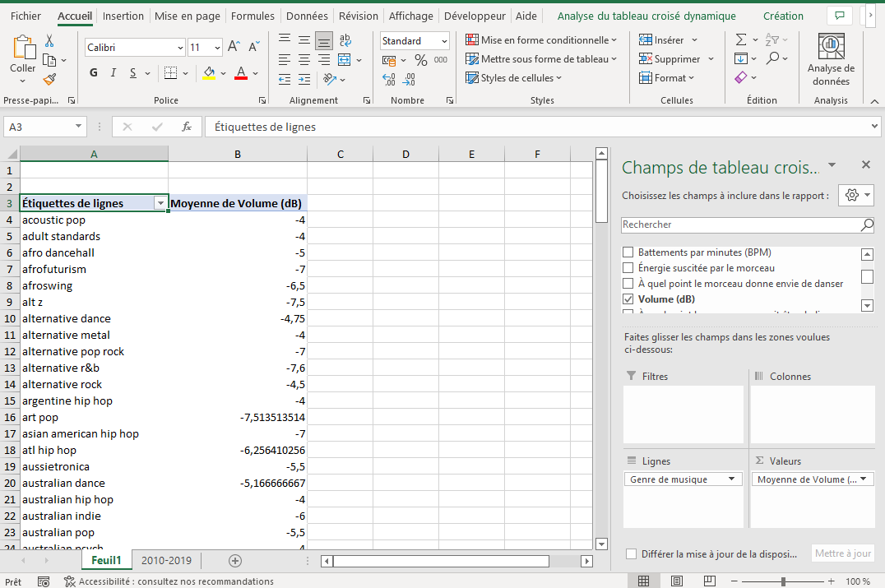The image size is (885, 588).
Task: Open the font name Calibri dropdown
Action: [180, 48]
